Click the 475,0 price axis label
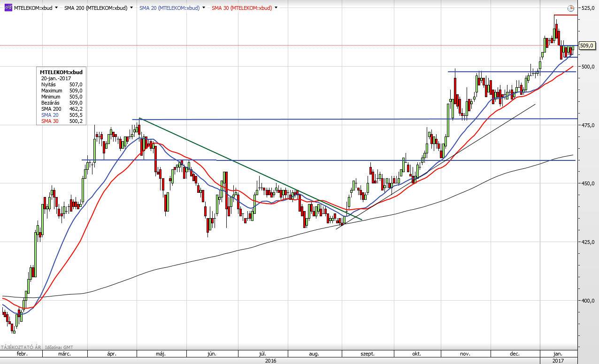The image size is (599, 364). pos(588,125)
